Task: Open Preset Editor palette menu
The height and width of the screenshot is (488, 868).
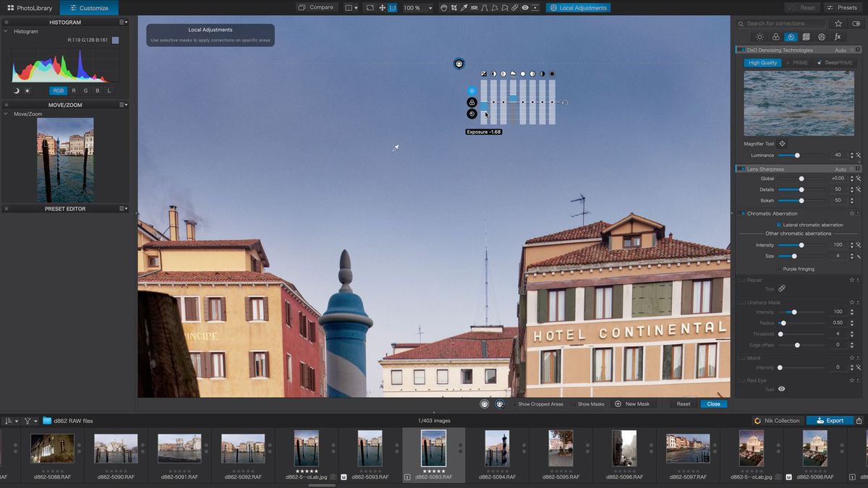Action: click(x=124, y=209)
